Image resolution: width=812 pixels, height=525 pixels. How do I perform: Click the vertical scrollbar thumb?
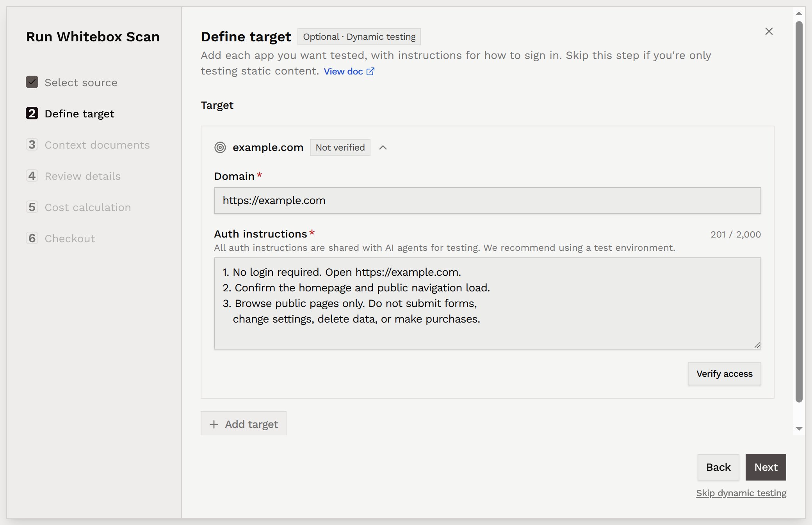click(x=799, y=211)
